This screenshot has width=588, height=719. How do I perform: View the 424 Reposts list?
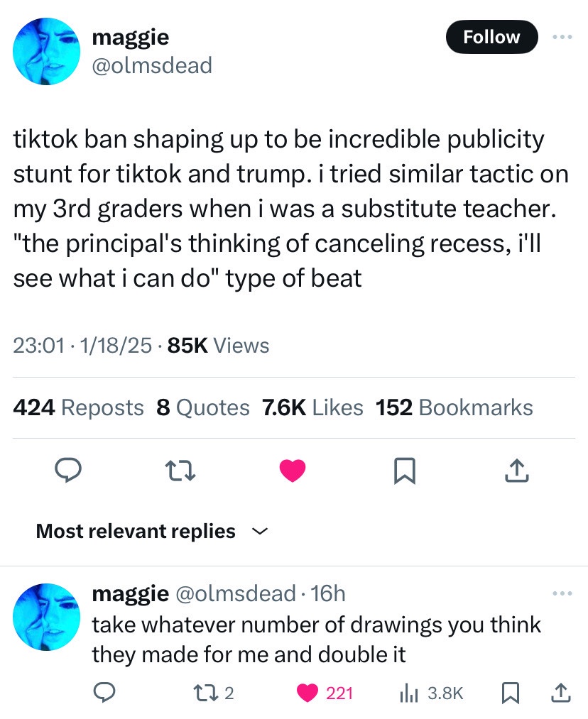coord(78,407)
